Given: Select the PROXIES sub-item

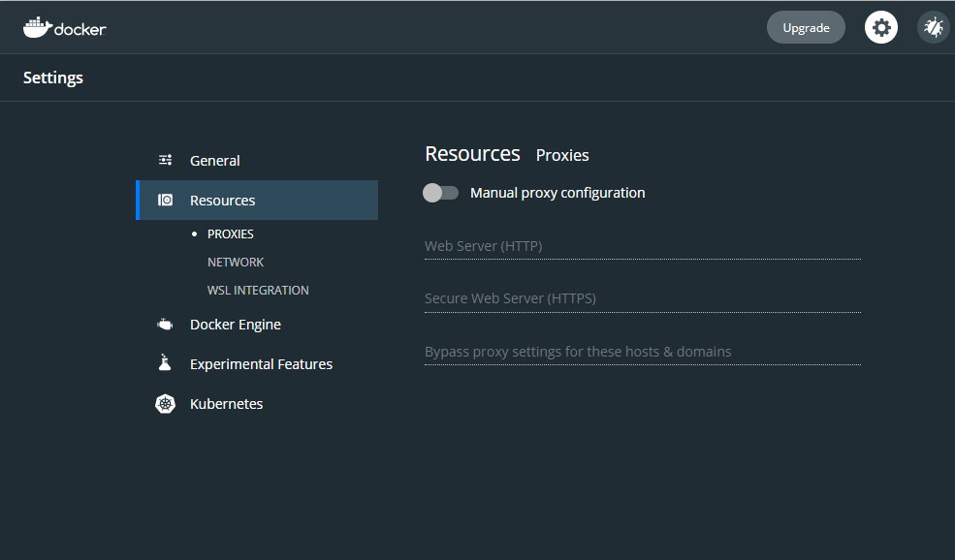Looking at the screenshot, I should click(x=230, y=233).
